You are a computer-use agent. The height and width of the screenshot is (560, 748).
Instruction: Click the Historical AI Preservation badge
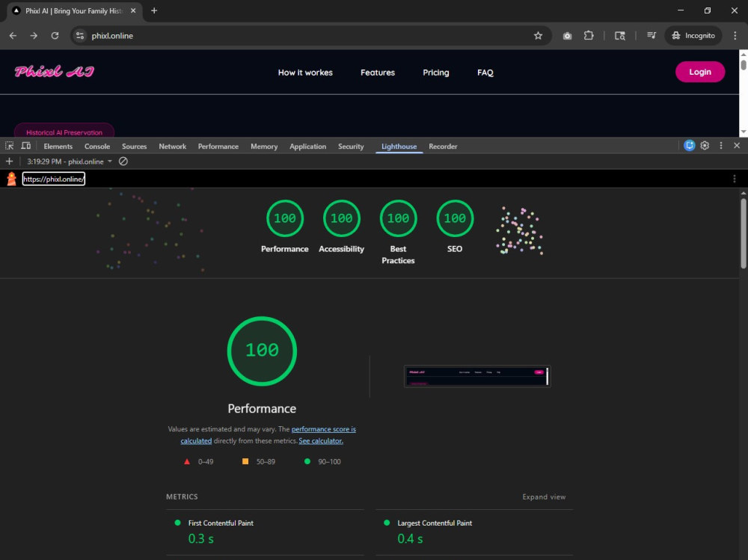tap(64, 131)
